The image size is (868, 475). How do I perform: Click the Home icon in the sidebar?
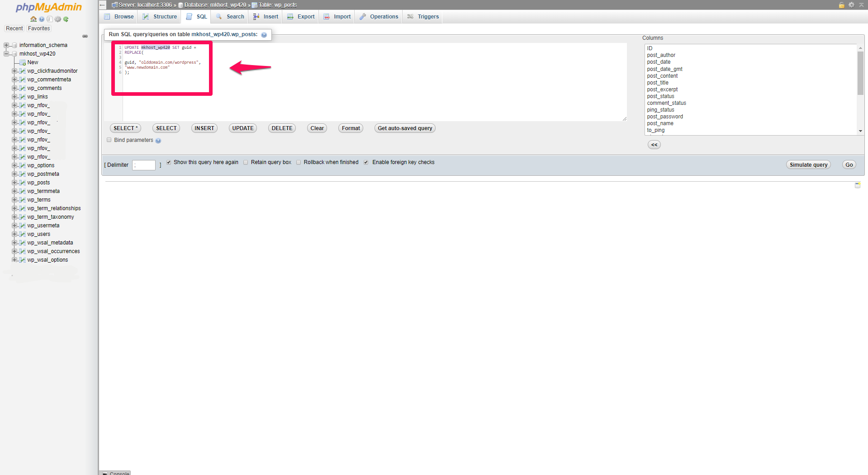pyautogui.click(x=33, y=19)
